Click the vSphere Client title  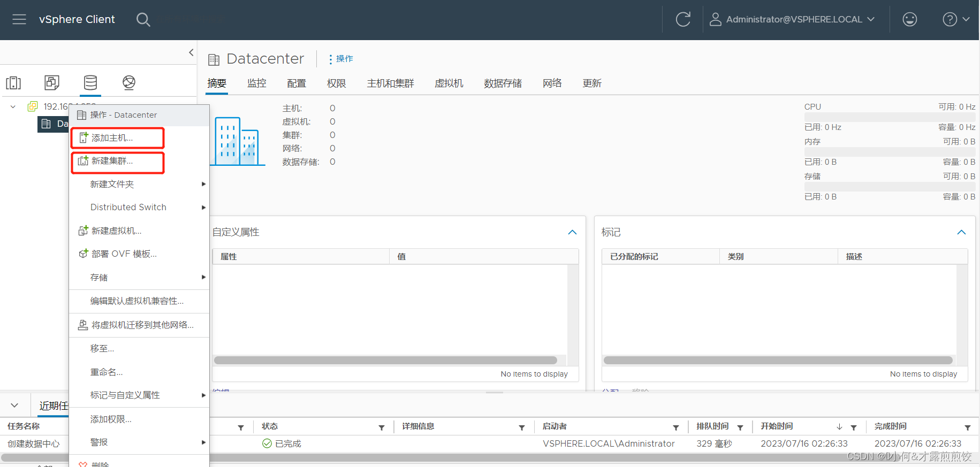coord(77,19)
